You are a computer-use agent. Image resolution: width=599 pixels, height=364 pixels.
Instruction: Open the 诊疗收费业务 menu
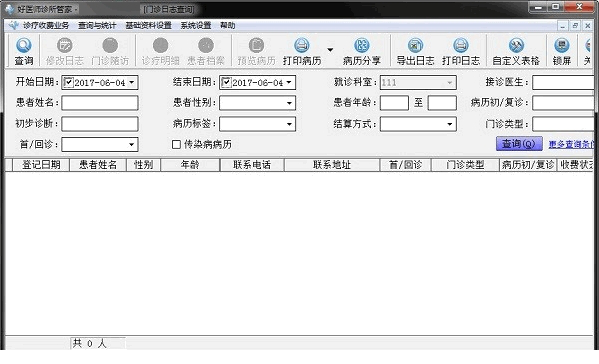click(x=46, y=26)
